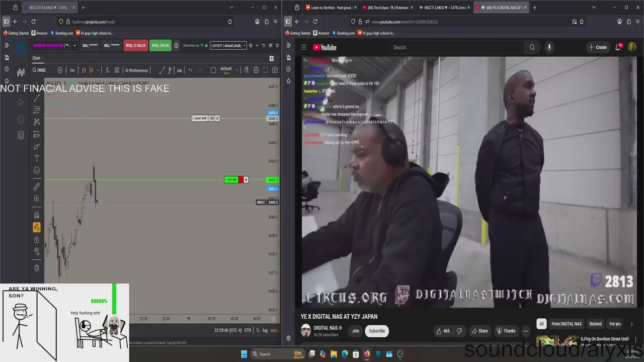Click the RP&L red indicator
Image resolution: width=644 pixels, height=362 pixels.
click(135, 45)
